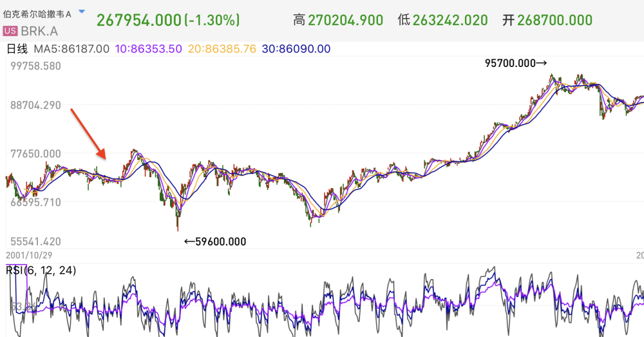Screen dimensions: 644x337
Task: Click the MA20 value 86385.76
Action: tap(222, 49)
